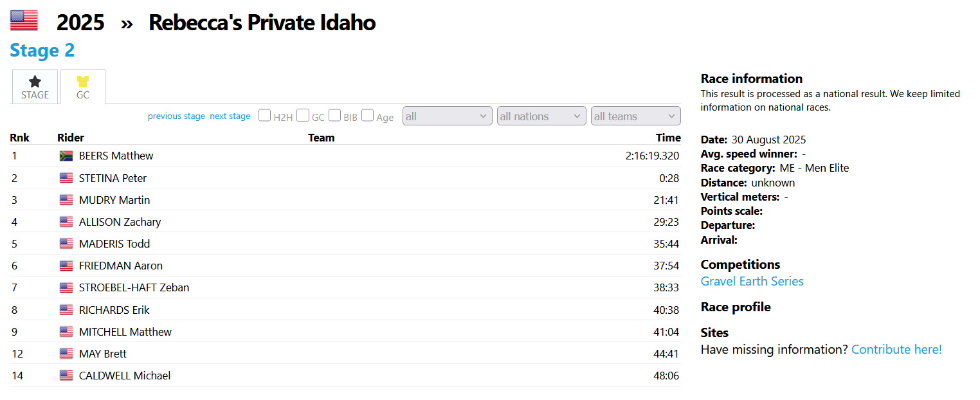Click the star icon on STAGE tab
The height and width of the screenshot is (400, 980).
pos(35,81)
